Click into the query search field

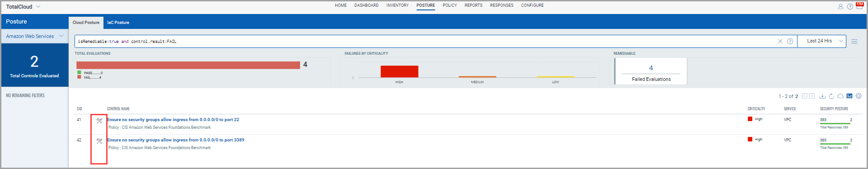pyautogui.click(x=425, y=41)
